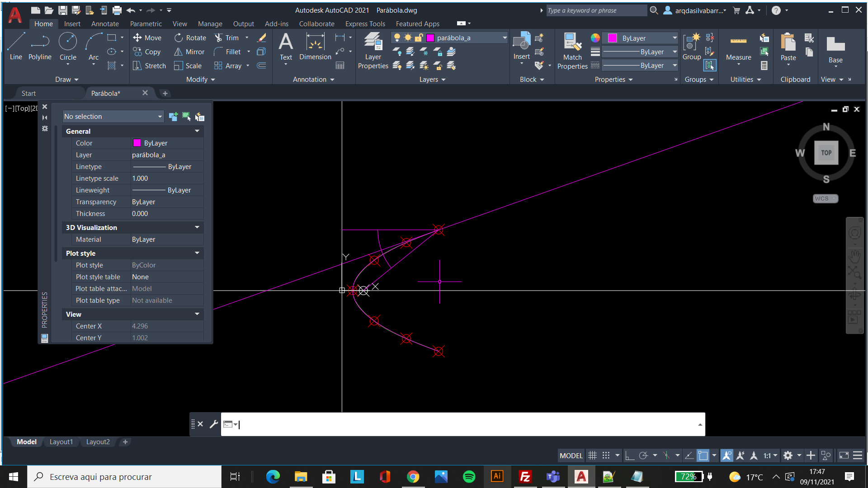Collapse the 3D Visualization section
This screenshot has height=488, width=868.
(197, 227)
